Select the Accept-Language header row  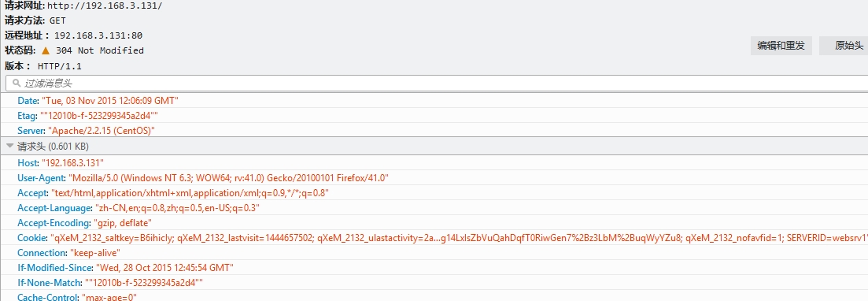434,208
